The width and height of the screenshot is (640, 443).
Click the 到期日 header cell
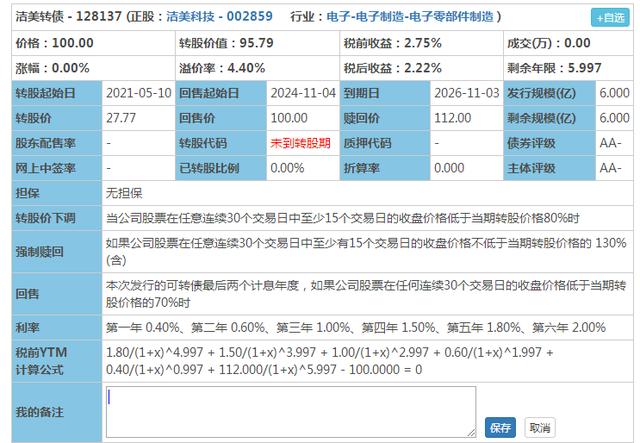point(385,93)
